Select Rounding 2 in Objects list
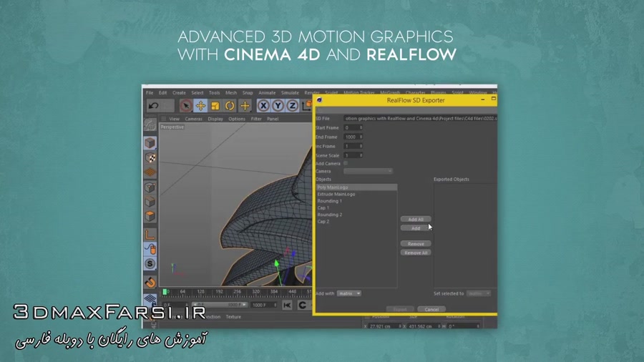This screenshot has width=644, height=362. 356,215
